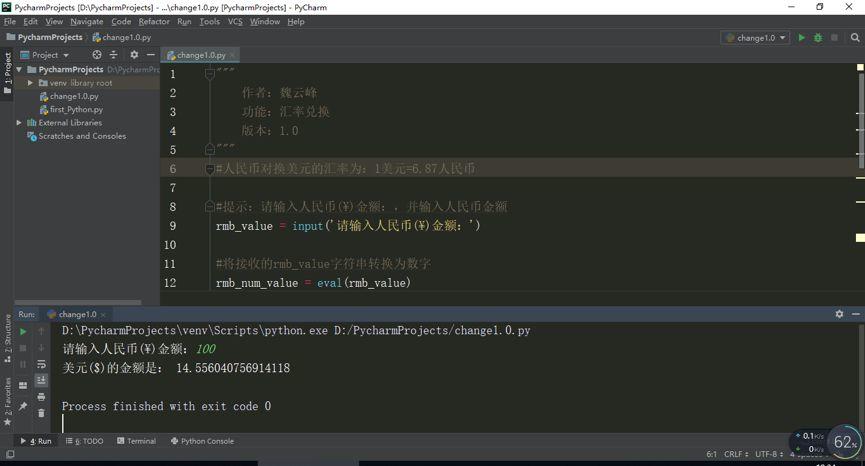
Task: Toggle the 2: Favorites side tool window
Action: pyautogui.click(x=7, y=401)
